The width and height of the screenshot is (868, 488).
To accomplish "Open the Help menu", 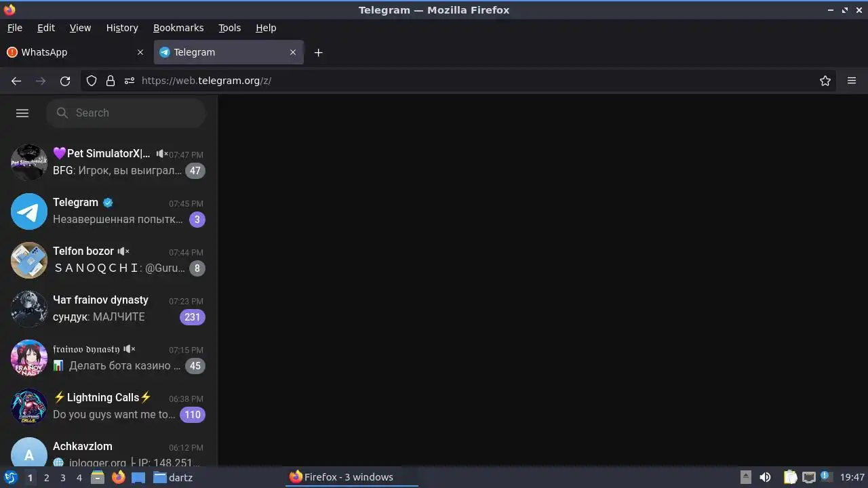I will point(266,28).
